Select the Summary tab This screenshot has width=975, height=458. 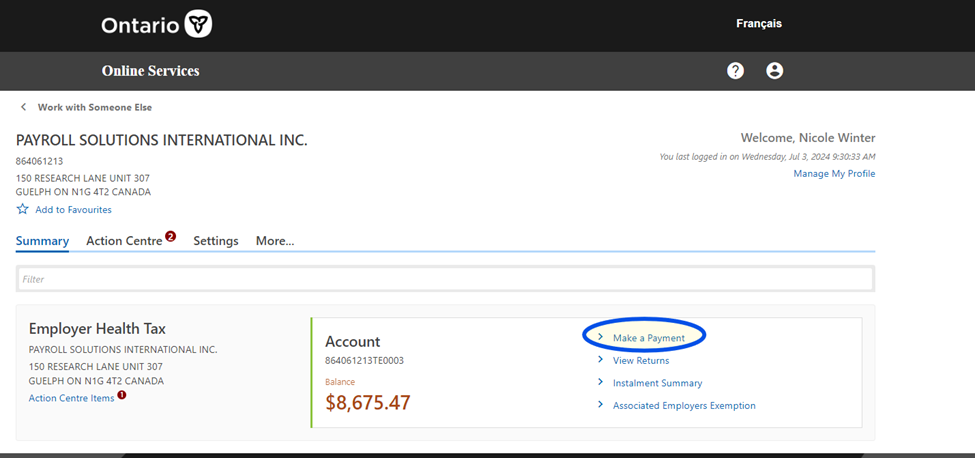42,241
